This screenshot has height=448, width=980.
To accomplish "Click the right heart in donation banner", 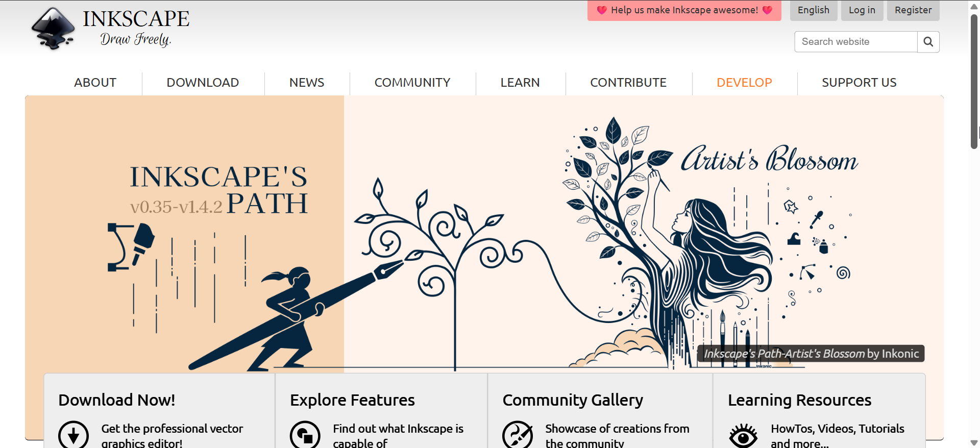I will [767, 10].
